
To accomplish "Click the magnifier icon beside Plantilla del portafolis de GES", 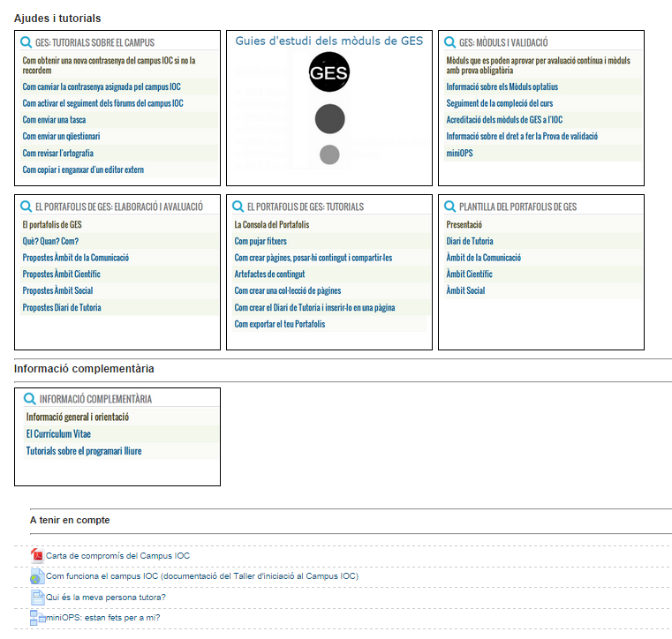I will [x=449, y=207].
